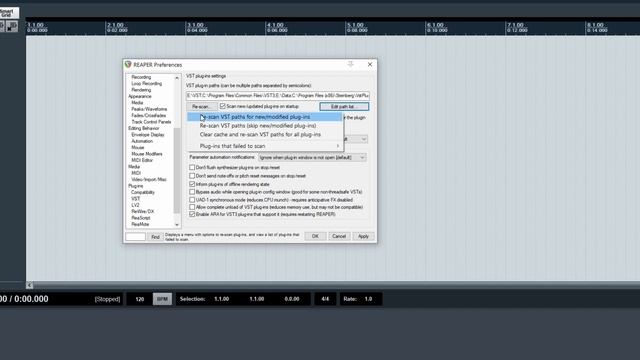640x360 pixels.
Task: Select Track Control Panels in the tree
Action: click(151, 122)
